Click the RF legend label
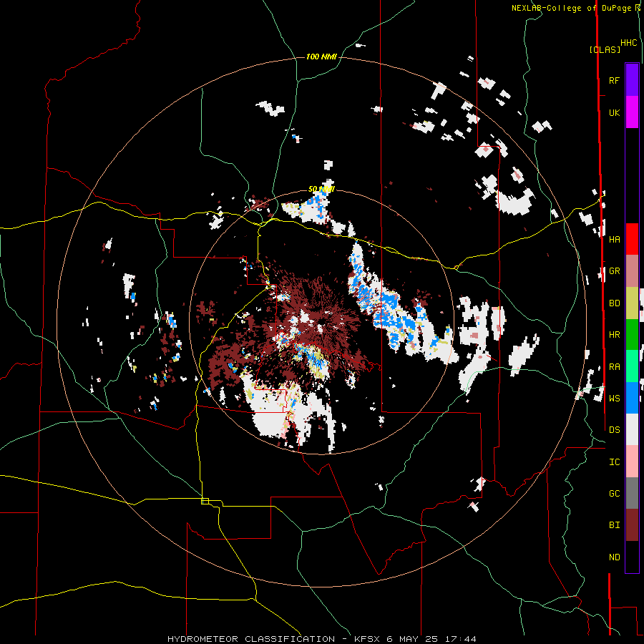Image resolution: width=644 pixels, height=644 pixels. 614,80
